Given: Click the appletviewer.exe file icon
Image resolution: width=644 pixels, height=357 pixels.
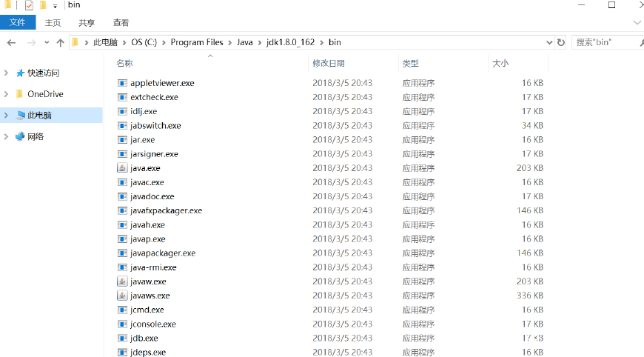Looking at the screenshot, I should click(x=122, y=83).
